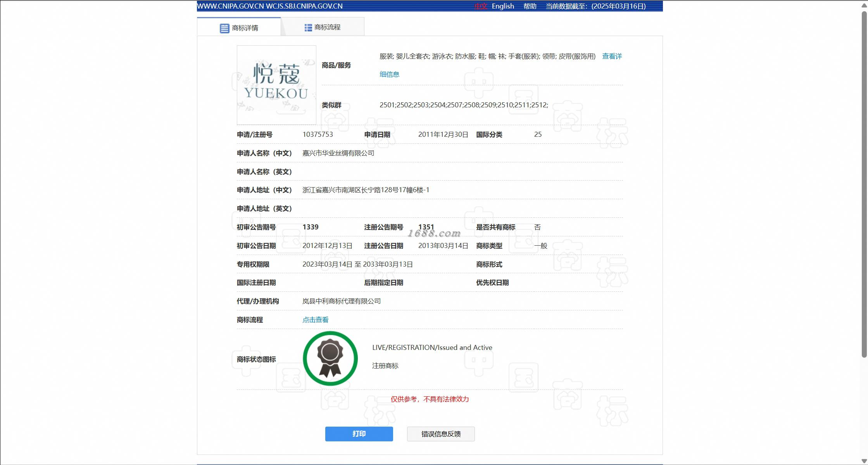Click the 悦蔻 YUEKOU trademark image
This screenshot has height=465, width=868.
[276, 85]
